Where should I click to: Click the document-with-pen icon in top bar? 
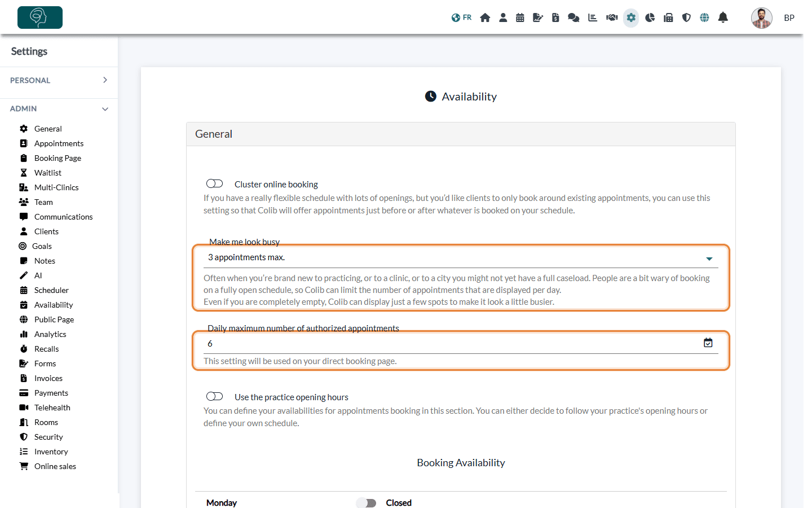[x=538, y=17]
